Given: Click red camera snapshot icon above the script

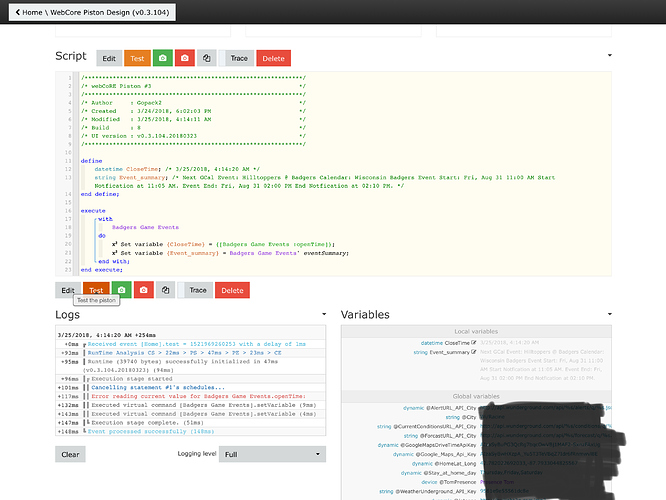Looking at the screenshot, I should [x=185, y=58].
